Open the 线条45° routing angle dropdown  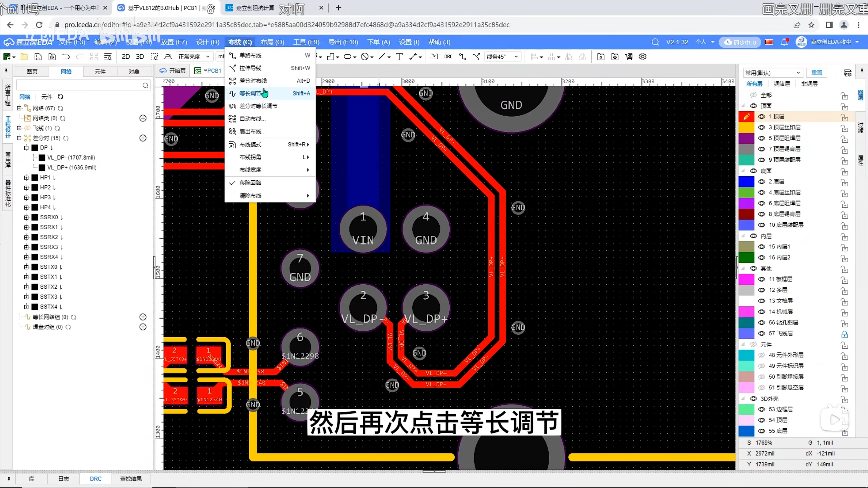(x=502, y=57)
